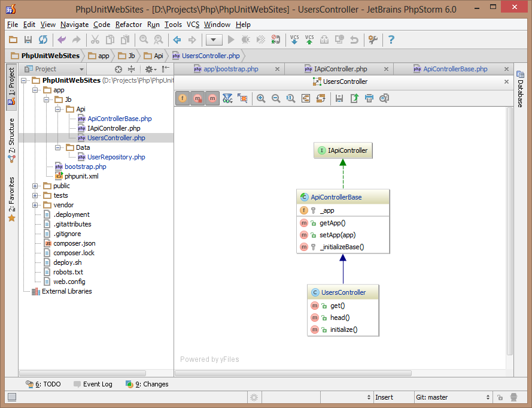
Task: Click the Cut scissors icon
Action: pos(95,40)
